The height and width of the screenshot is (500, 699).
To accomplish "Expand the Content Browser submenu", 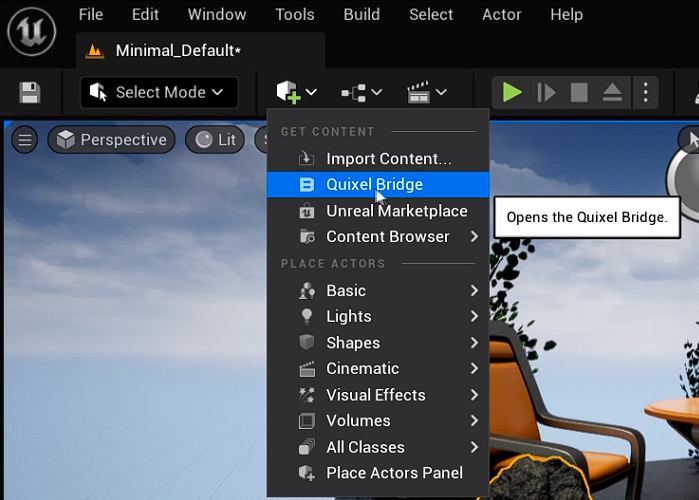I will [378, 237].
